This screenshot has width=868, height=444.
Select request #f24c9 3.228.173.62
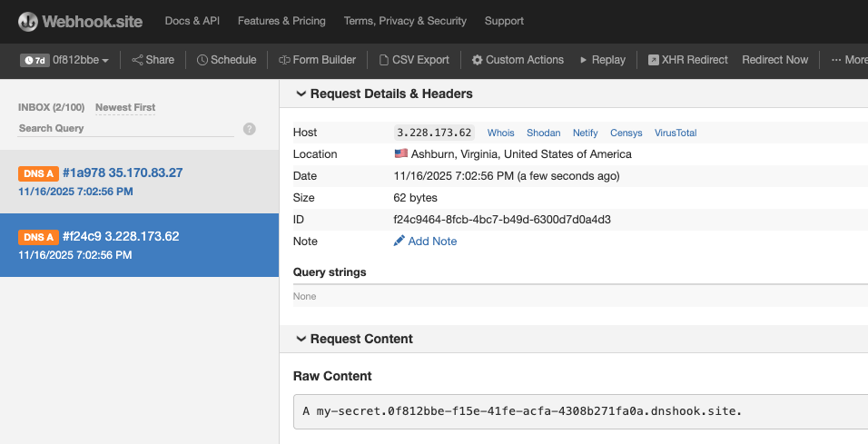pos(140,245)
